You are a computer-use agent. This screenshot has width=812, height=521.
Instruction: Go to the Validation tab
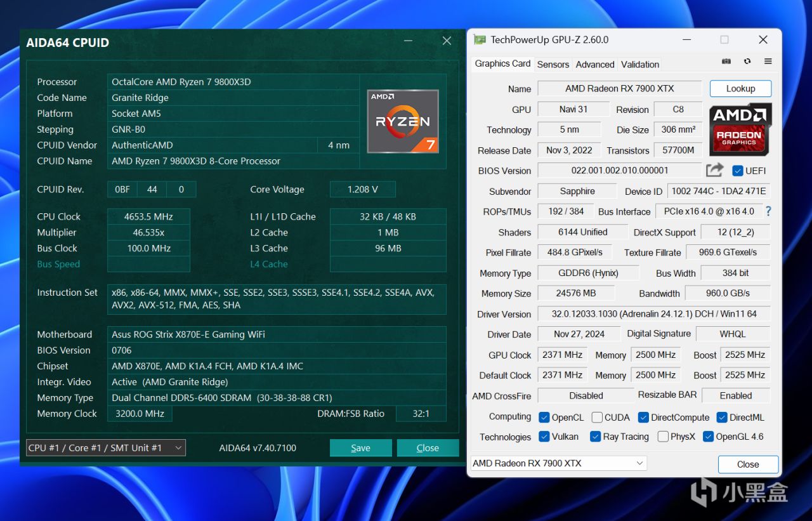[640, 64]
